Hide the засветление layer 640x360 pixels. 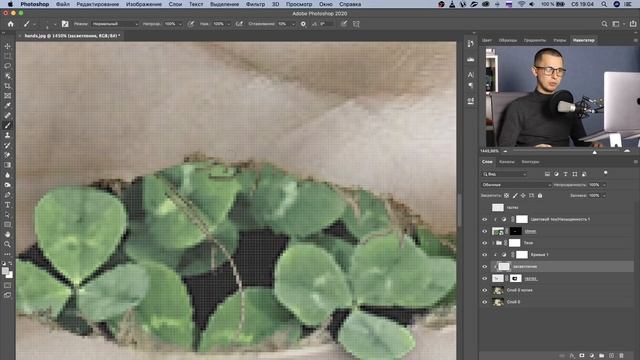pos(484,267)
